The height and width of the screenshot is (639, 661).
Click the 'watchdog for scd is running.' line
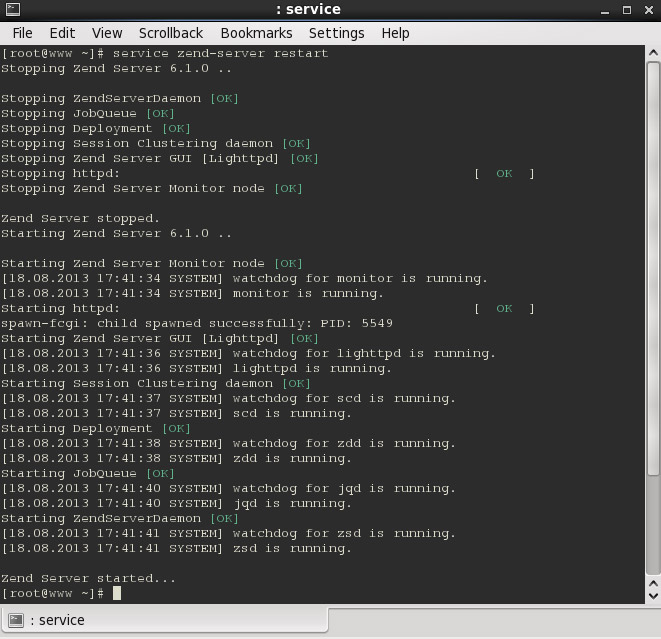228,398
